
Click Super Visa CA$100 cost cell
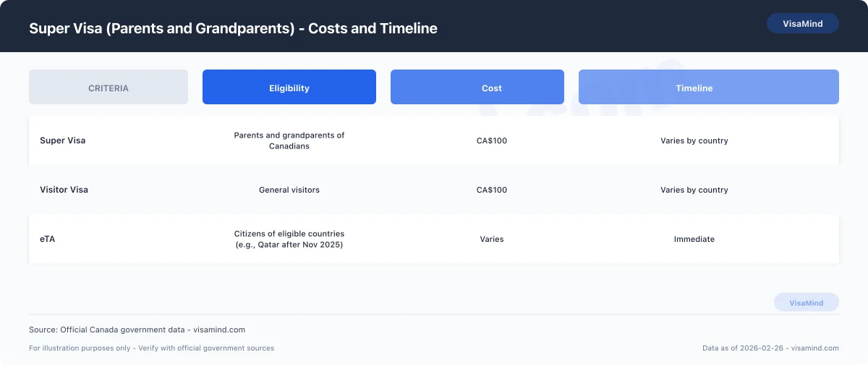coord(492,140)
